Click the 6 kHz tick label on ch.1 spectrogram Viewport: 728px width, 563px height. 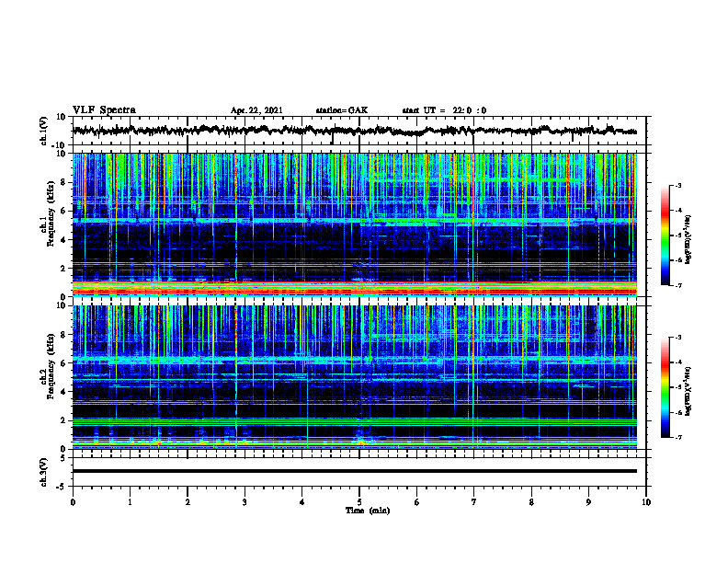point(64,212)
